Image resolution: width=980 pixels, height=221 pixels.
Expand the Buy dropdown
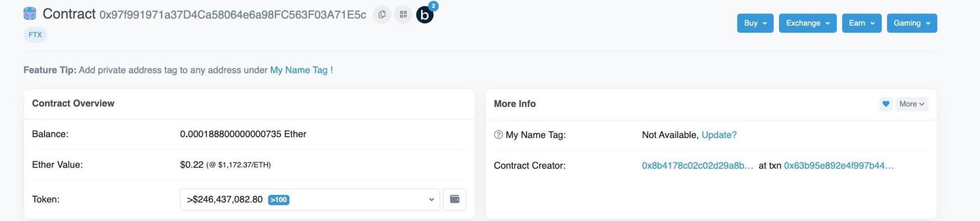coord(755,23)
